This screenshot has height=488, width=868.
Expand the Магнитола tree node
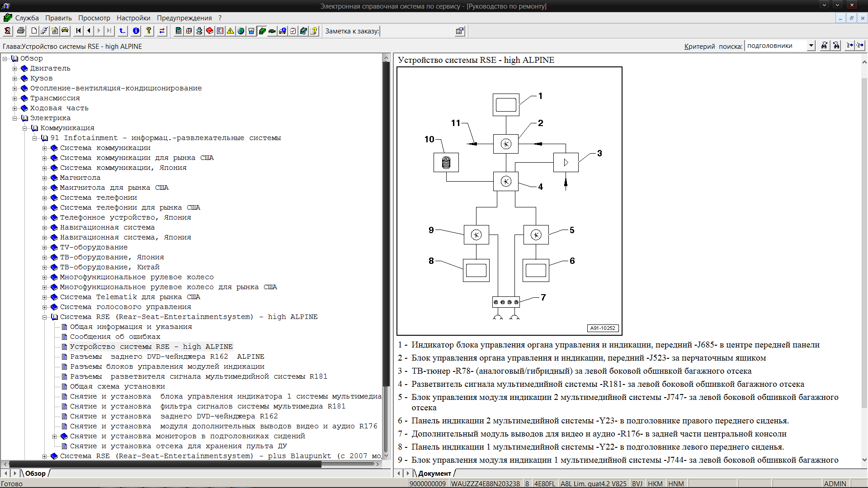[45, 178]
